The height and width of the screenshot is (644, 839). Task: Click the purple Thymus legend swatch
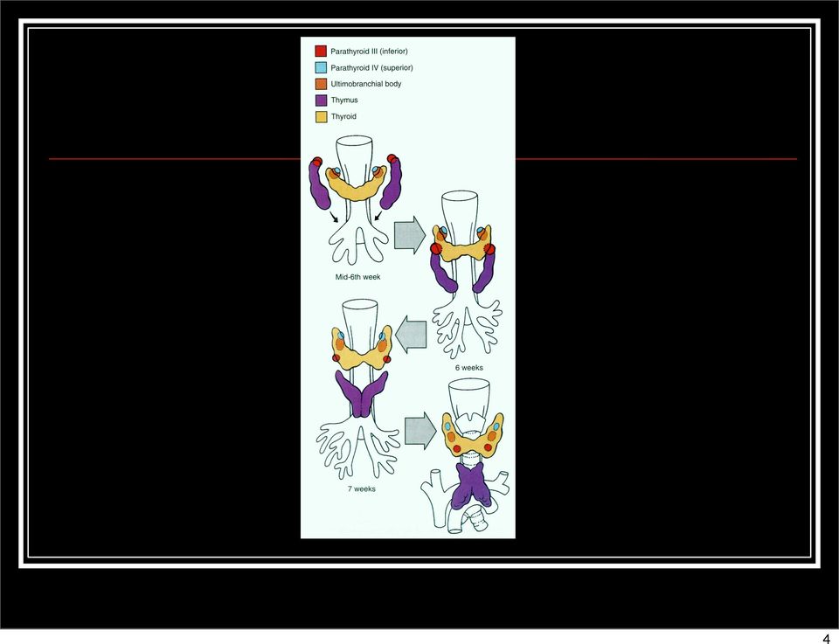click(321, 100)
